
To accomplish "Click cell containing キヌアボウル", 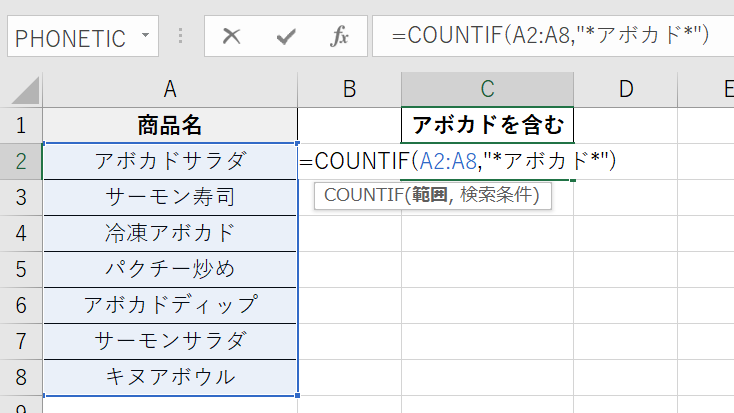I will pos(170,377).
